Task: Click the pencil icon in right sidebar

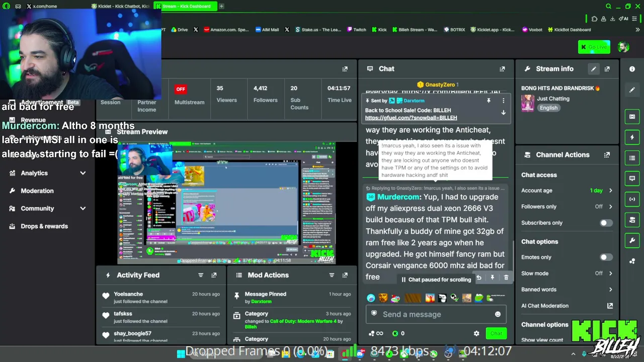Action: tap(632, 90)
